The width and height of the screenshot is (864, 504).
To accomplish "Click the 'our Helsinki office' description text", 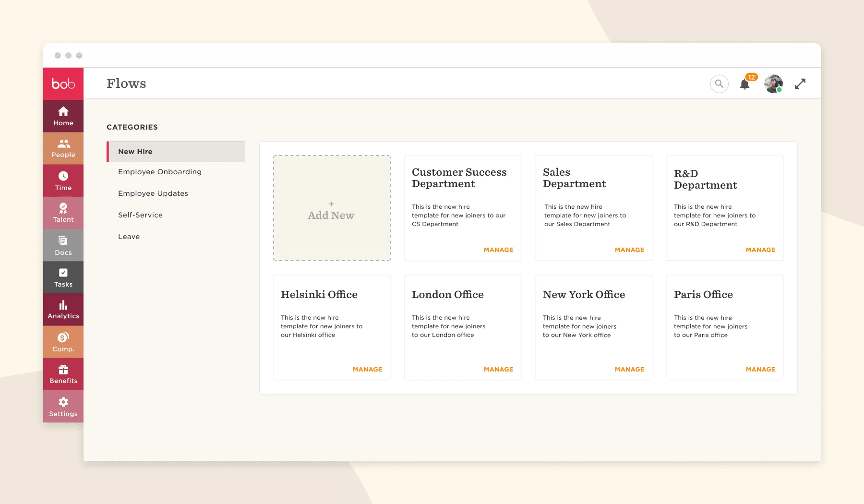I will [308, 335].
